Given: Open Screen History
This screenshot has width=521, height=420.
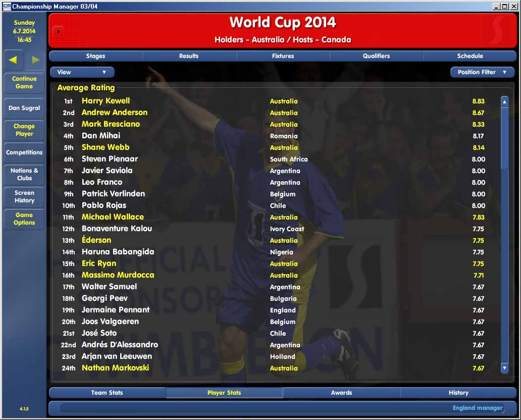Looking at the screenshot, I should [24, 197].
